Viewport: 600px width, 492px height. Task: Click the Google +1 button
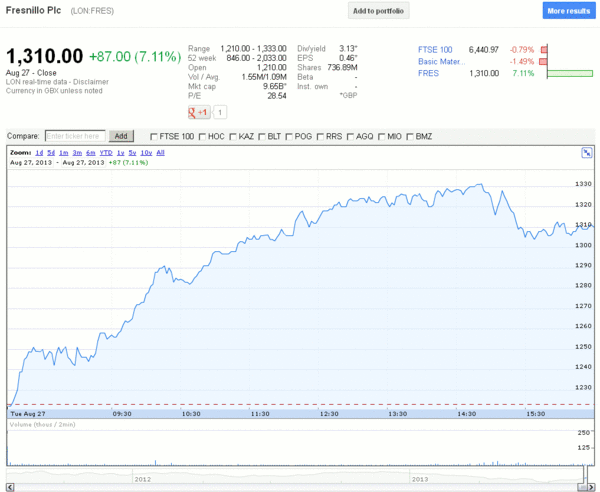[199, 112]
